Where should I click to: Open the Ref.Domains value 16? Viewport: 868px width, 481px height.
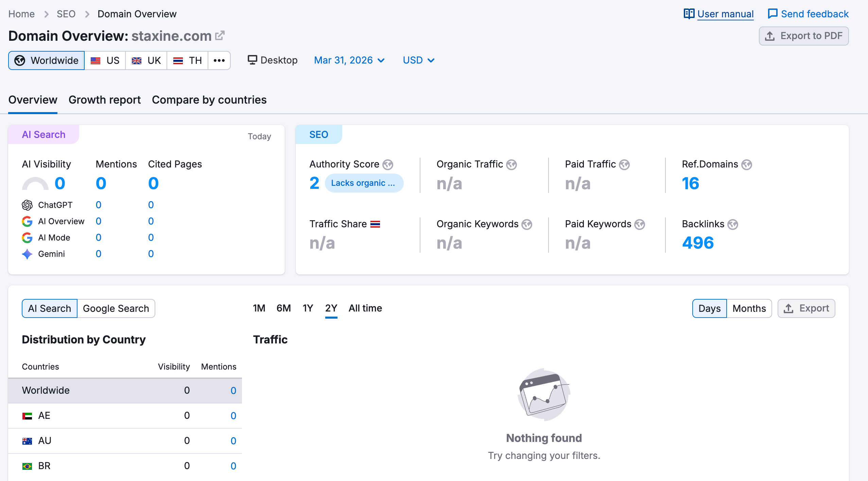[691, 183]
